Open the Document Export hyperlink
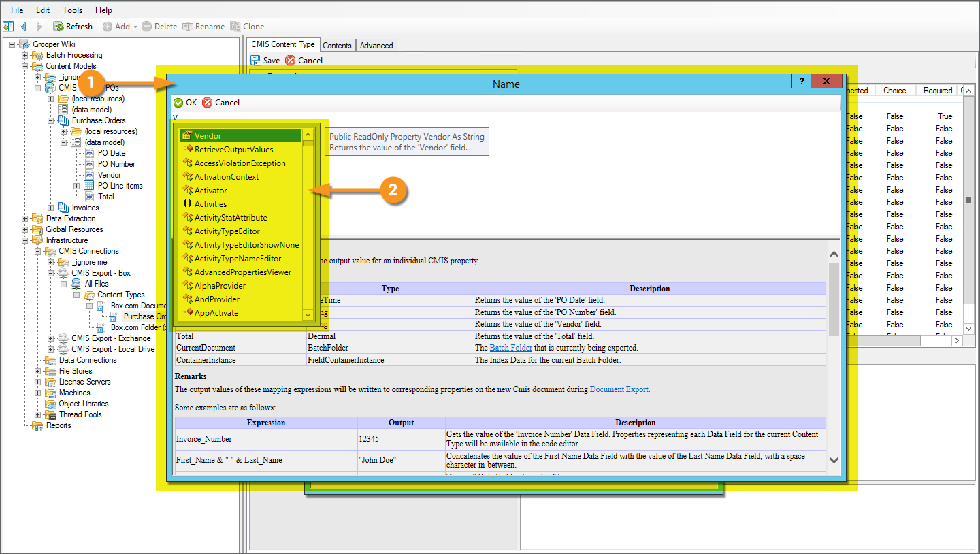 coord(619,389)
